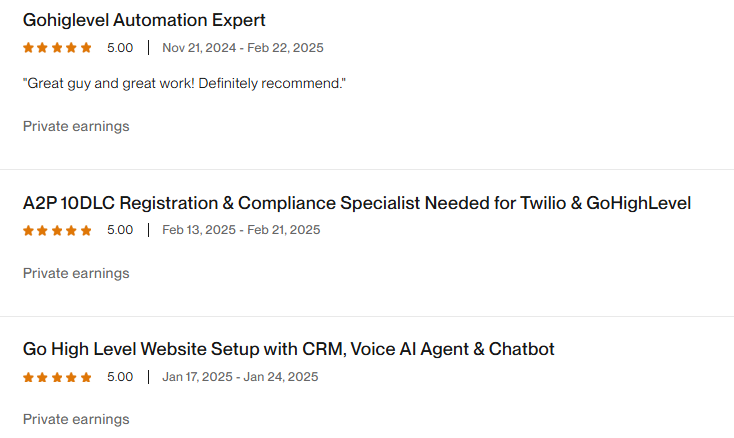734x438 pixels.
Task: Select the Feb 13, 2025 - Feb 21, 2025 date range
Action: (241, 230)
